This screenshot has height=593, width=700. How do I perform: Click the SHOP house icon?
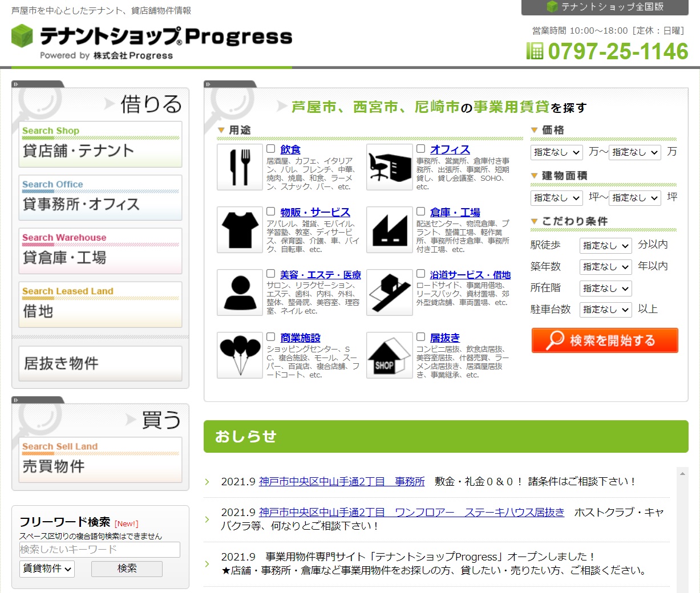click(389, 355)
